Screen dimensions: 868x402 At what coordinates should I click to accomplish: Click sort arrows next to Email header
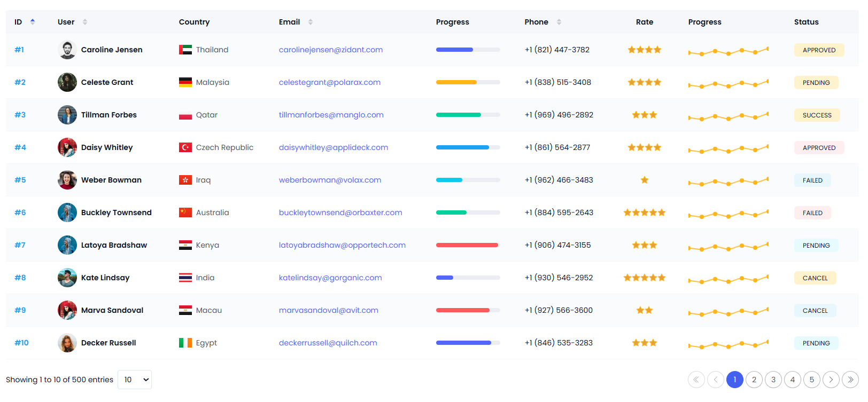tap(311, 22)
